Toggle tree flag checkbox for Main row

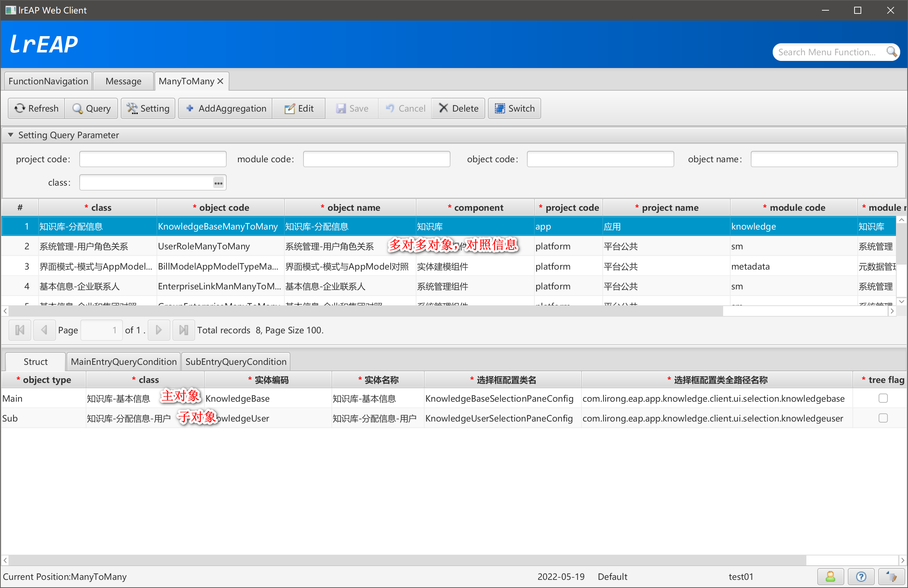point(883,398)
